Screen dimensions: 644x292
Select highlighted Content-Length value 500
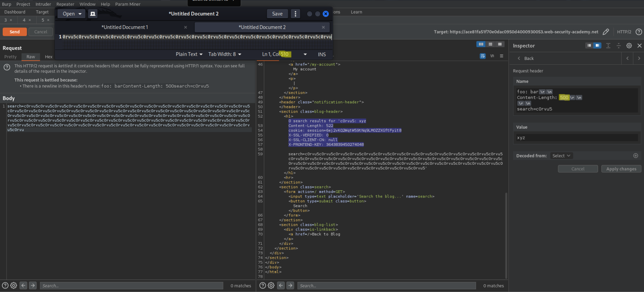pyautogui.click(x=564, y=97)
